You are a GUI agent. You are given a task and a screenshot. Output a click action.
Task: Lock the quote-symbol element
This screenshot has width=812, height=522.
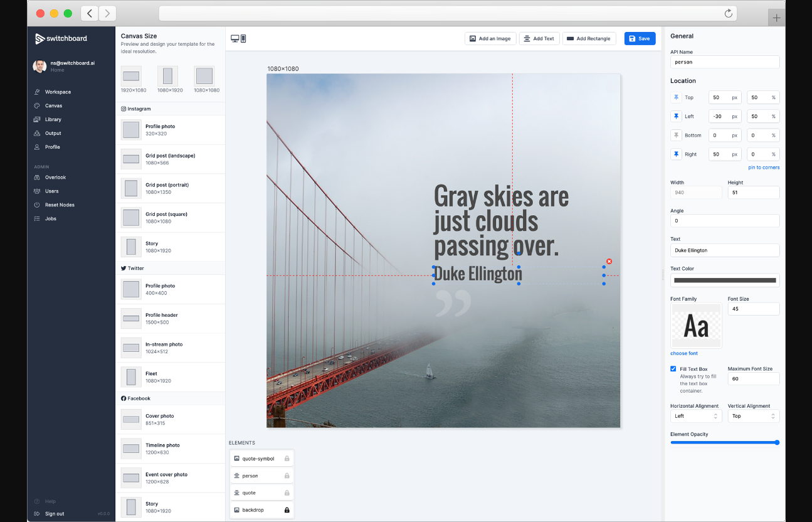point(287,459)
